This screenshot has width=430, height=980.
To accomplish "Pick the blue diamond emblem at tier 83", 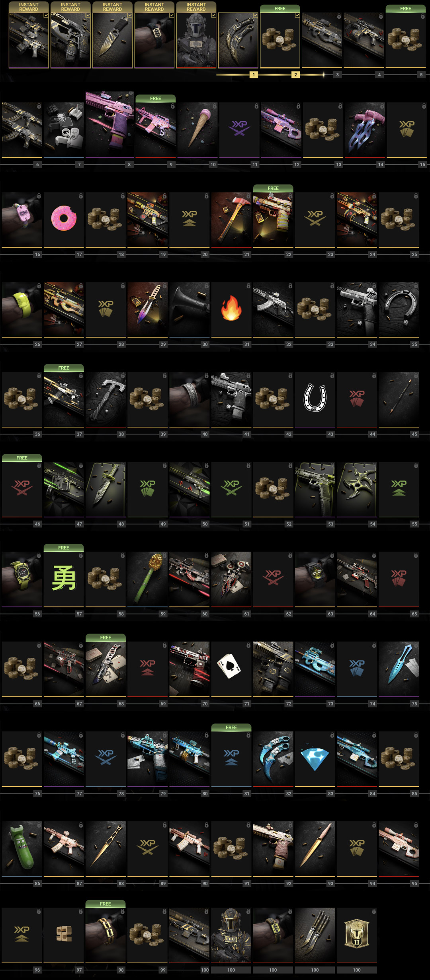I will point(315,759).
